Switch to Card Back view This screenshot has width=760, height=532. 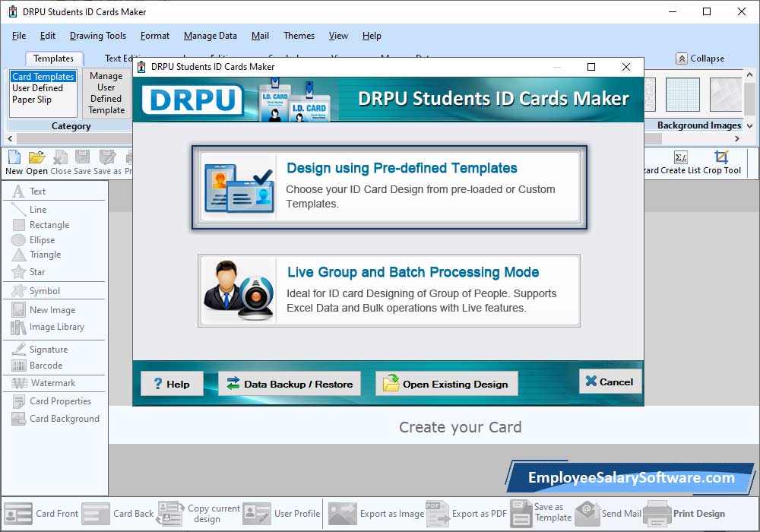coord(118,514)
